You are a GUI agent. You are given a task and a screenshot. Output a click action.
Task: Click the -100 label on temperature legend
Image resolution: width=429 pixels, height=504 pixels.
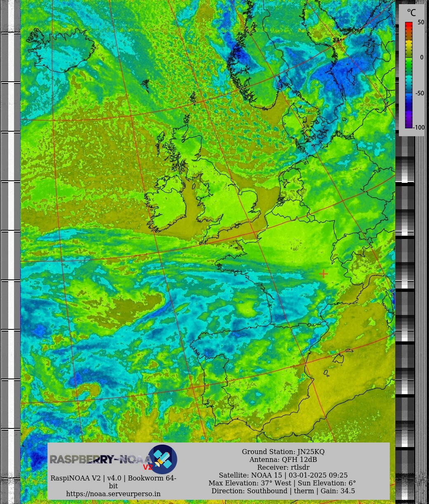point(419,128)
